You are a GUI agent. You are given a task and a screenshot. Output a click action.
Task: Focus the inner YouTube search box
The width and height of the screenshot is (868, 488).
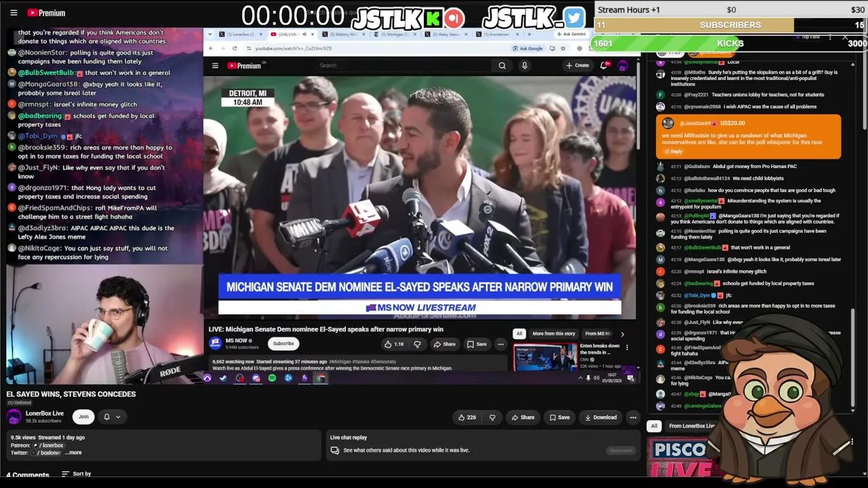403,66
